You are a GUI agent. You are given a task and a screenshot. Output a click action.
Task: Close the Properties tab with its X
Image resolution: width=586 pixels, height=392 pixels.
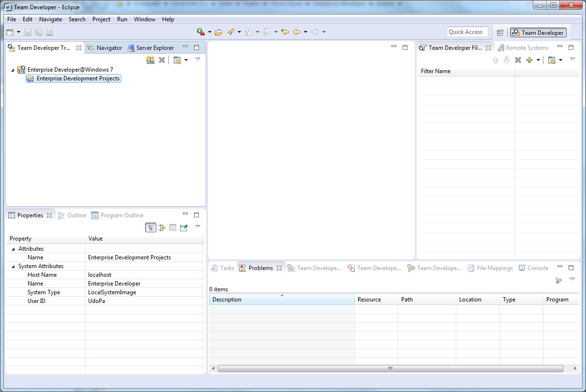coord(49,215)
